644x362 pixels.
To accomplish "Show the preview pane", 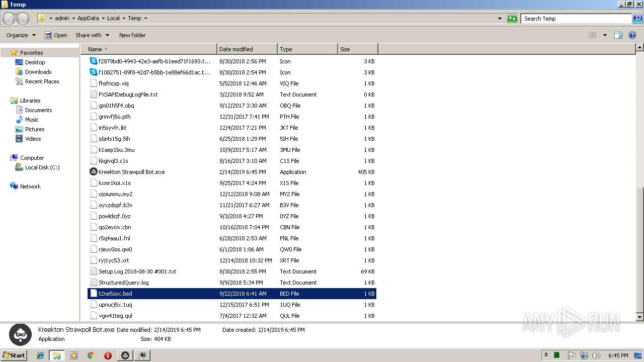I will pyautogui.click(x=618, y=35).
